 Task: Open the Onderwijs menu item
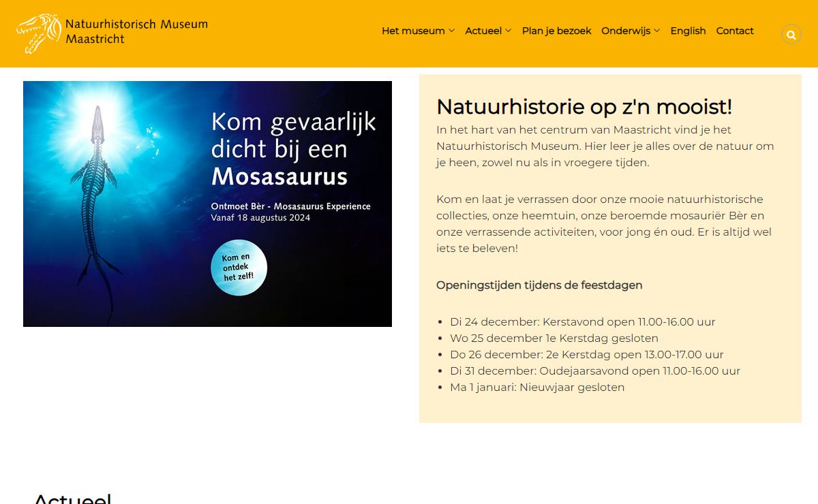pos(626,31)
